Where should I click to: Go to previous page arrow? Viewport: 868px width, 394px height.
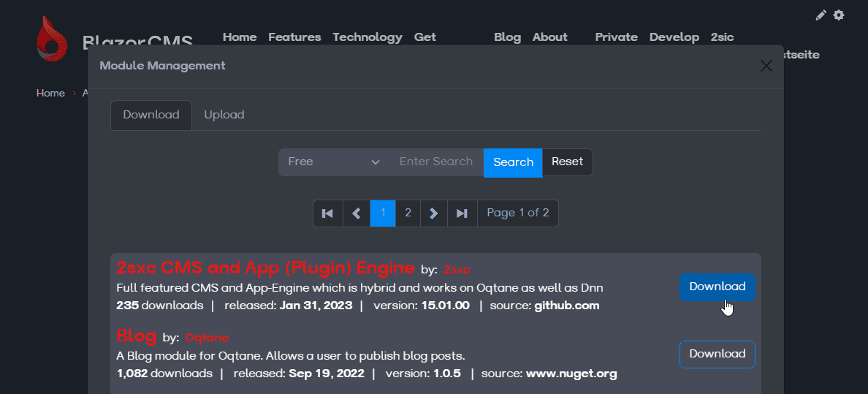[357, 213]
